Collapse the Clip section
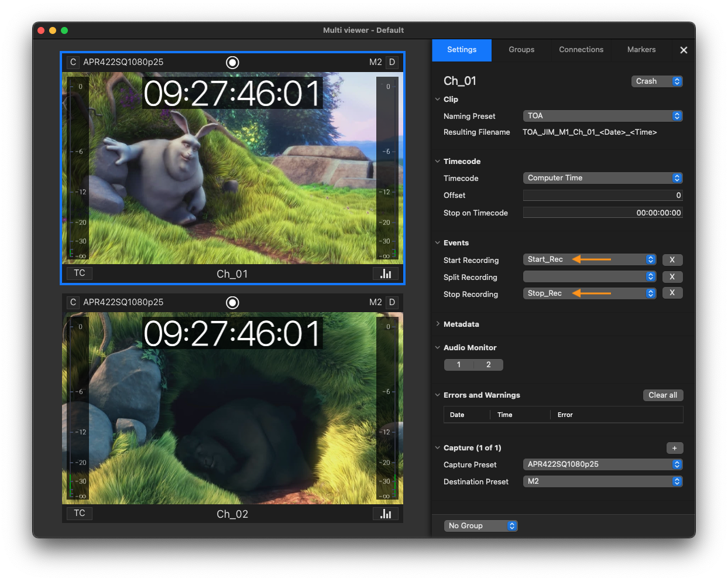Image resolution: width=728 pixels, height=581 pixels. 437,100
